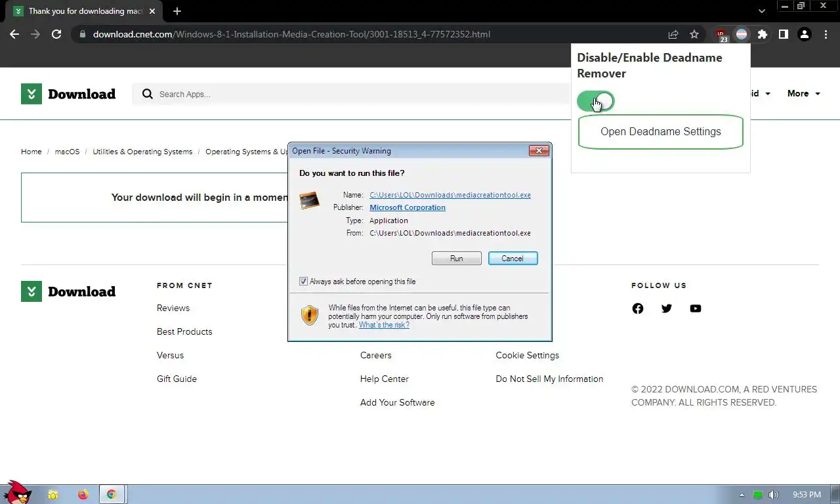Click the green network tray icon
The width and height of the screenshot is (840, 504).
click(x=758, y=495)
